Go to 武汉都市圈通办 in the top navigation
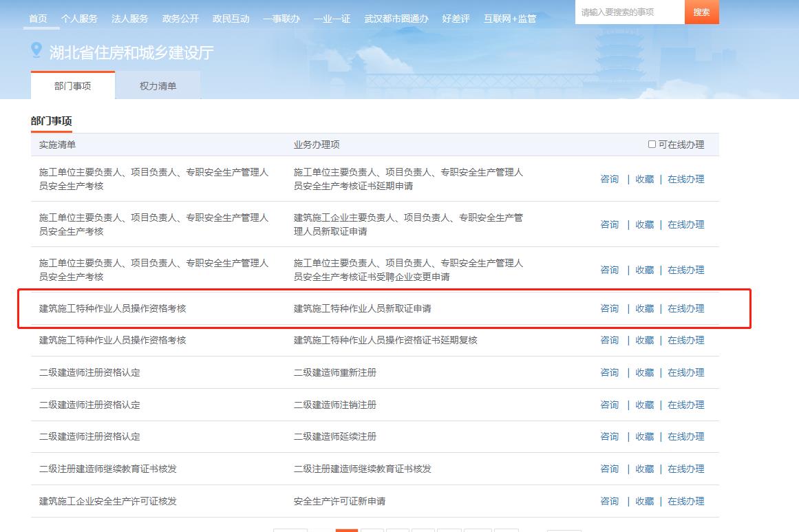This screenshot has height=532, width=799. click(396, 19)
